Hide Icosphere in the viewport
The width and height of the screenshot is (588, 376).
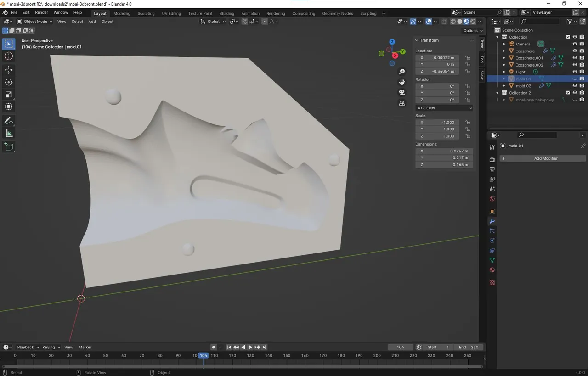point(575,51)
